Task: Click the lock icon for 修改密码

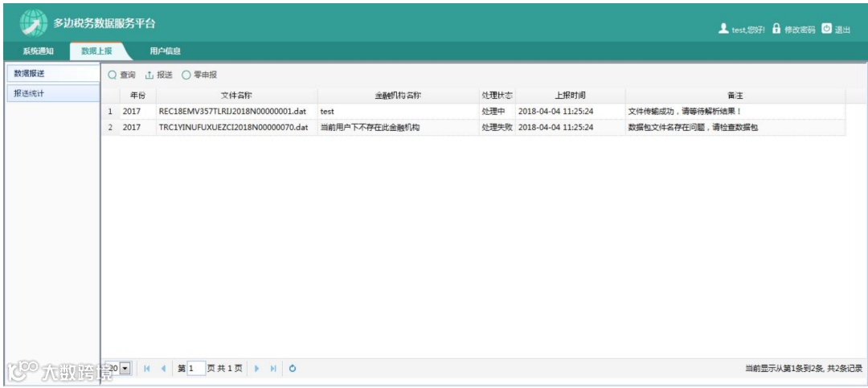Action: pyautogui.click(x=776, y=28)
